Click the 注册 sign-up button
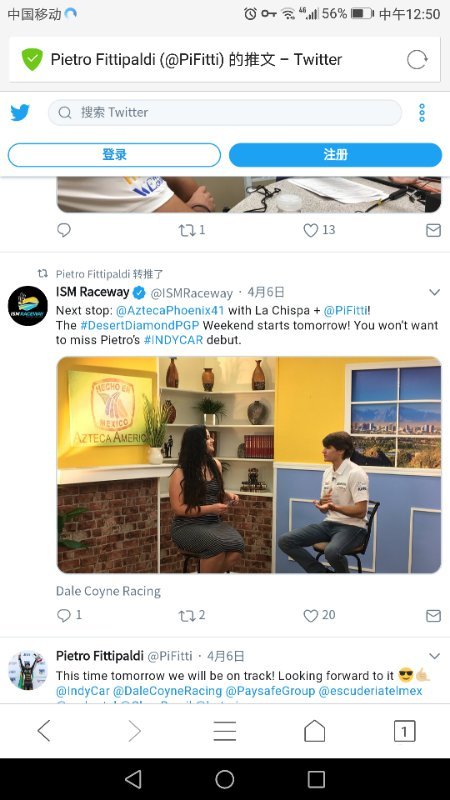The image size is (450, 800). tap(335, 155)
